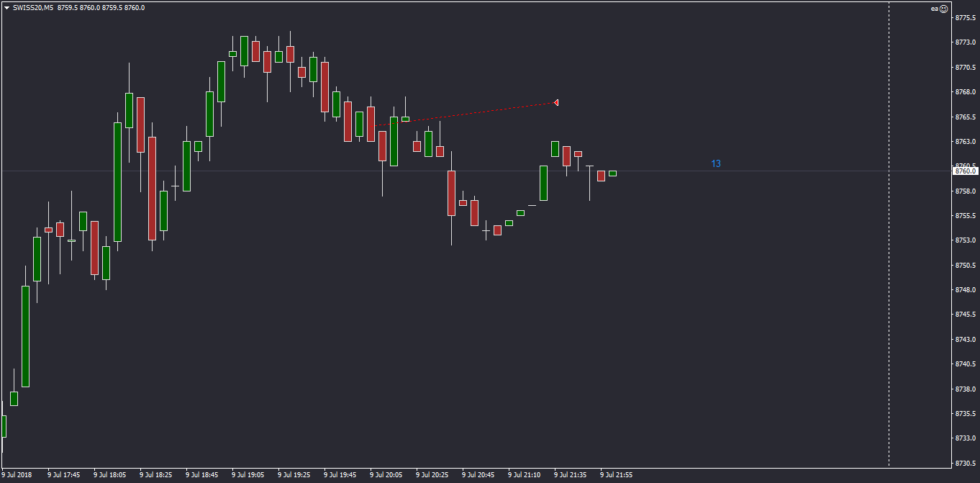Click time axis label 9 Jul 20:25
The image size is (980, 483).
coord(432,475)
